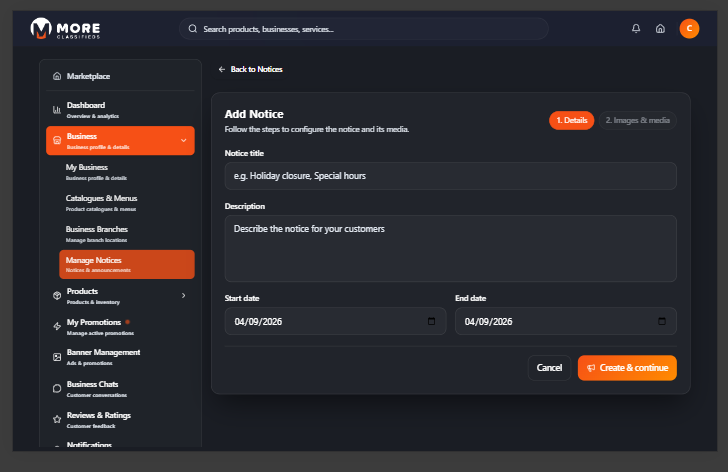Screen dimensions: 728x472
Task: Open End date calendar picker icon
Action: (661, 321)
